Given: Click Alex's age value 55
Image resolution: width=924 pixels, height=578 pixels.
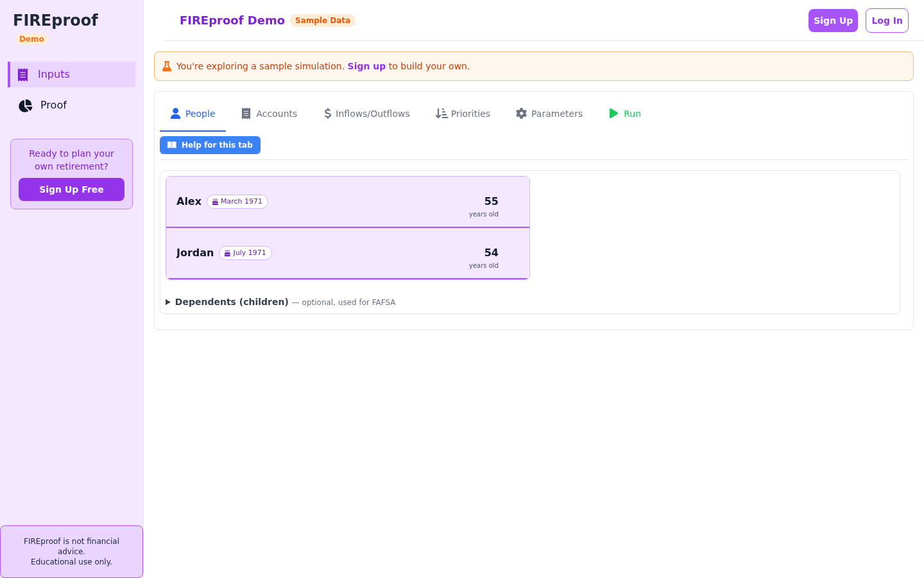Looking at the screenshot, I should [x=492, y=202].
